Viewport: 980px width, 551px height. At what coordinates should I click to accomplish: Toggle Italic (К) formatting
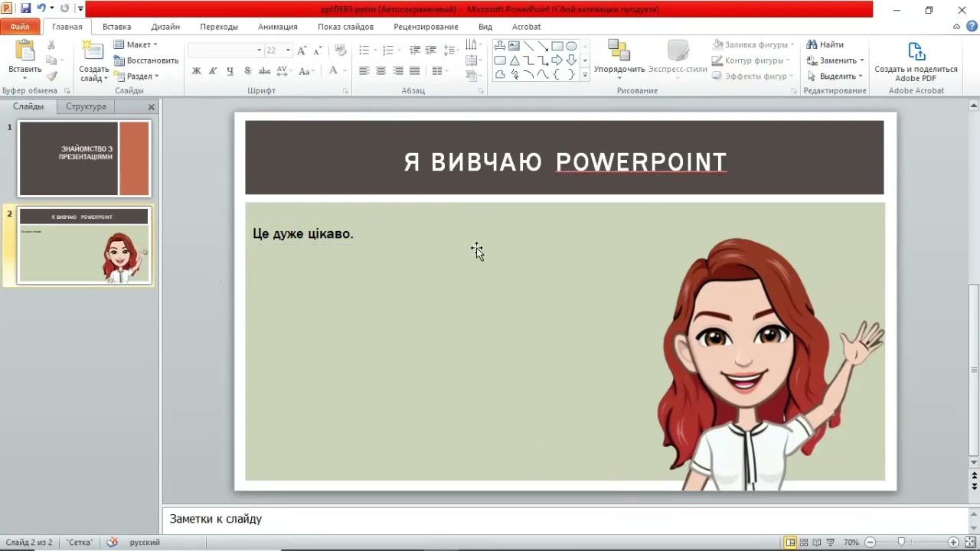click(x=213, y=71)
